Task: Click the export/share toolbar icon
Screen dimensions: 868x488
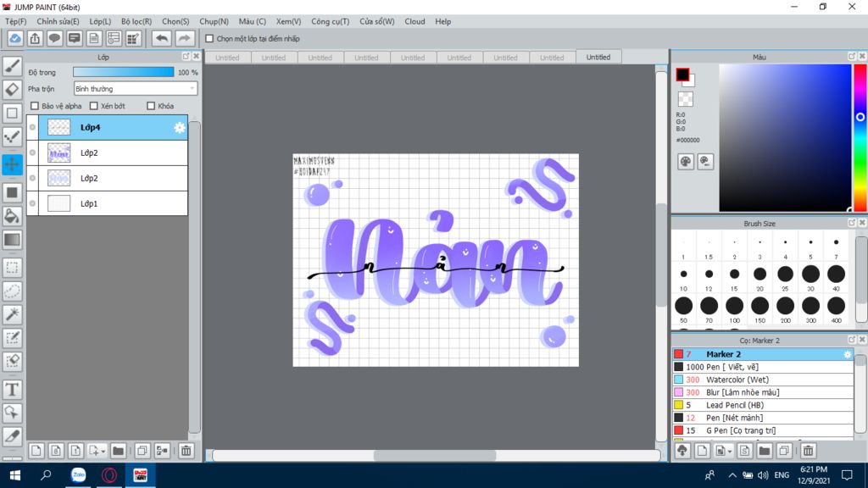Action: [x=35, y=39]
